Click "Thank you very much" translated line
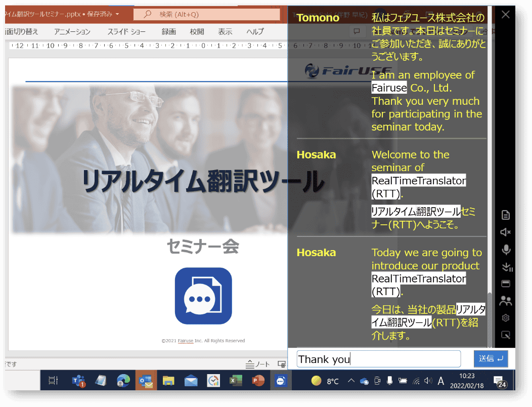 pyautogui.click(x=425, y=101)
